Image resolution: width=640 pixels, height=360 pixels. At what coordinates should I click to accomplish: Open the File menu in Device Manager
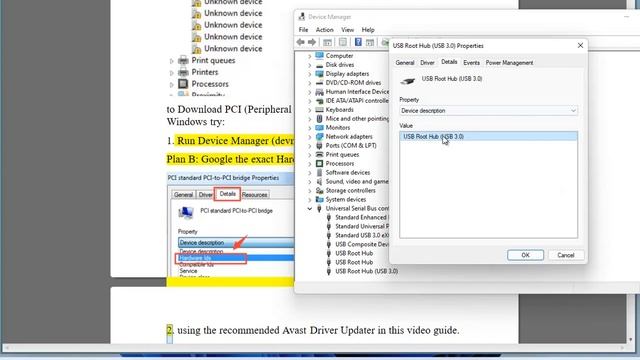coord(303,30)
